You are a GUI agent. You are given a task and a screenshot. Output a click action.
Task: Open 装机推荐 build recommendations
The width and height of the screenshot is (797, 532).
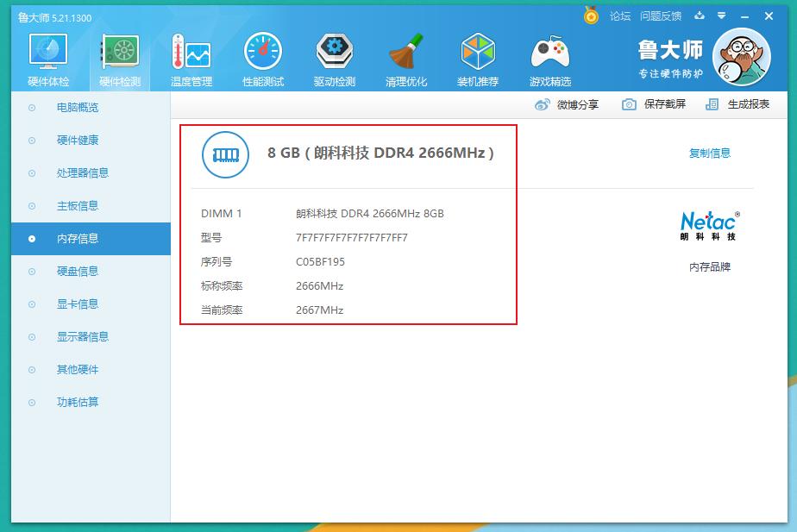click(478, 56)
